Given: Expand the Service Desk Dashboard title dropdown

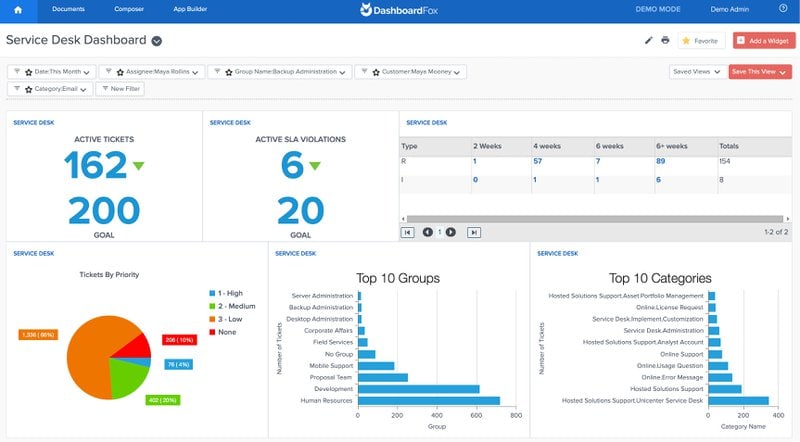Looking at the screenshot, I should pos(157,41).
